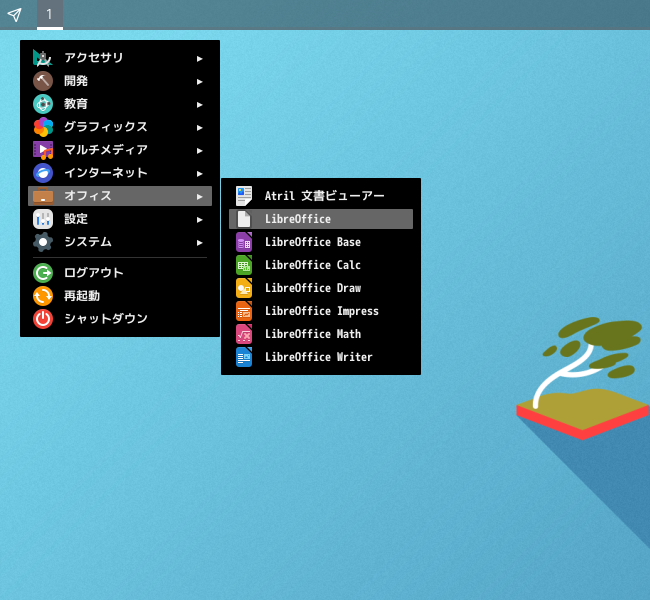Click the LibreOffice Impress icon
Viewport: 650px width, 600px height.
point(244,311)
